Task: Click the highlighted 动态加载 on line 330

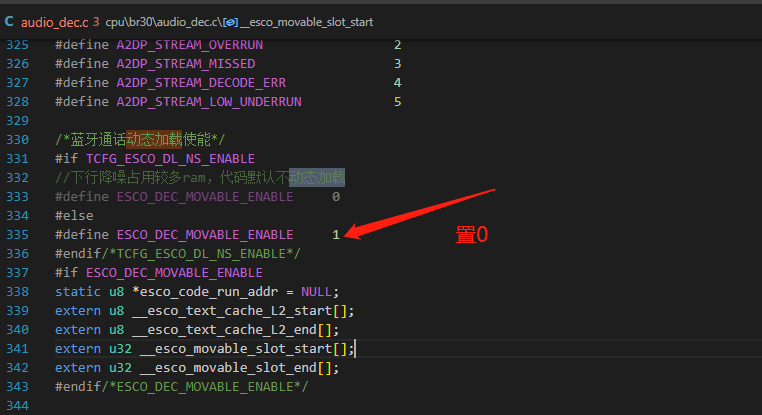Action: click(154, 140)
